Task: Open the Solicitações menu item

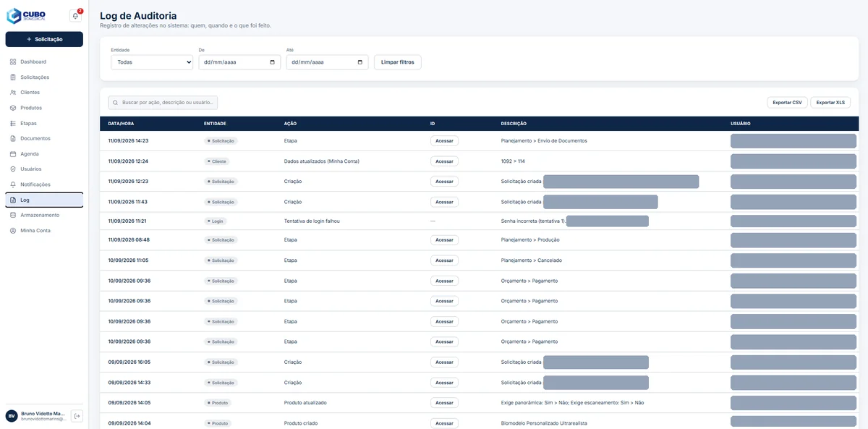Action: coord(44,77)
